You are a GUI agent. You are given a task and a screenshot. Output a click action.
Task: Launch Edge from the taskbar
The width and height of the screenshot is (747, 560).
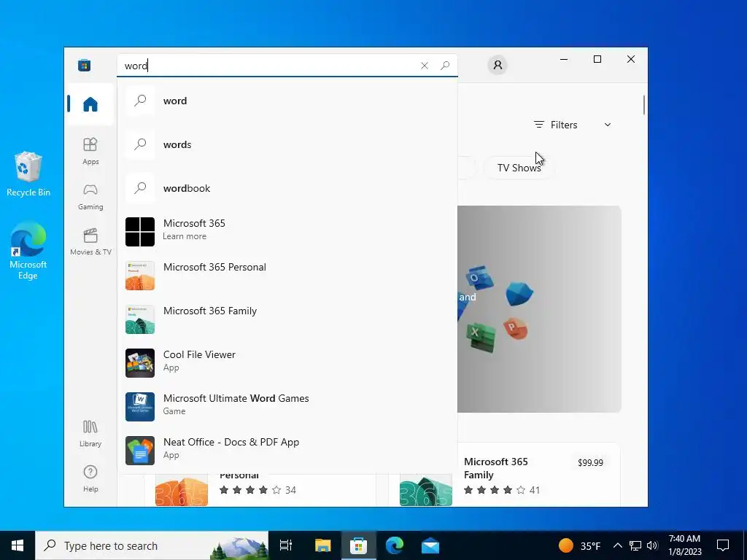pyautogui.click(x=395, y=545)
